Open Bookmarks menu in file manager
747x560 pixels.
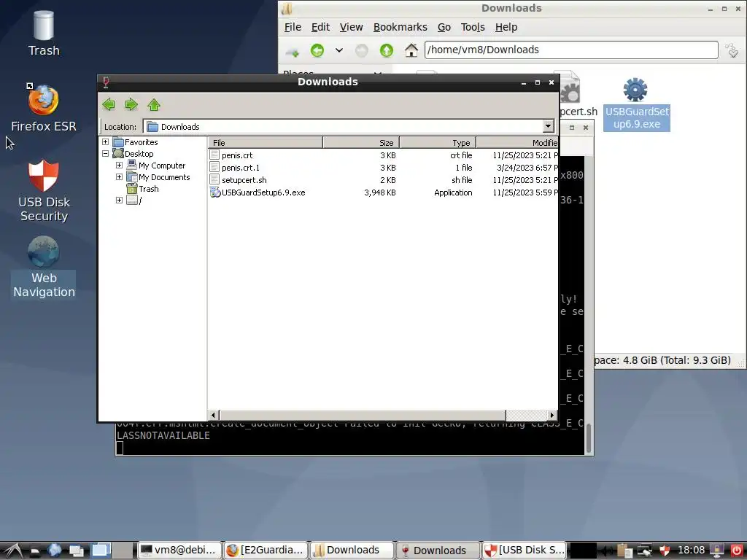click(400, 27)
